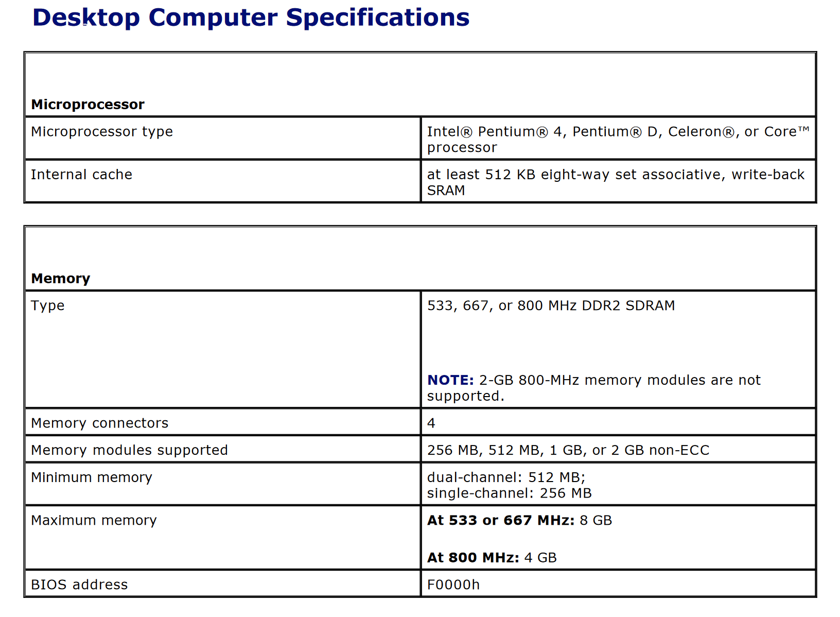Select the Minimum memory label
This screenshot has height=617, width=840.
[x=92, y=477]
